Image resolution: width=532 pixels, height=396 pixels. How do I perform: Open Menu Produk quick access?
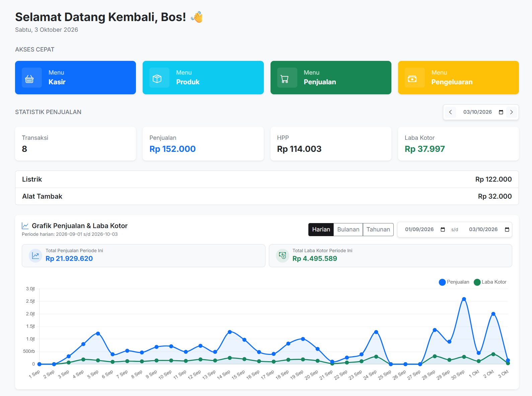pyautogui.click(x=203, y=78)
